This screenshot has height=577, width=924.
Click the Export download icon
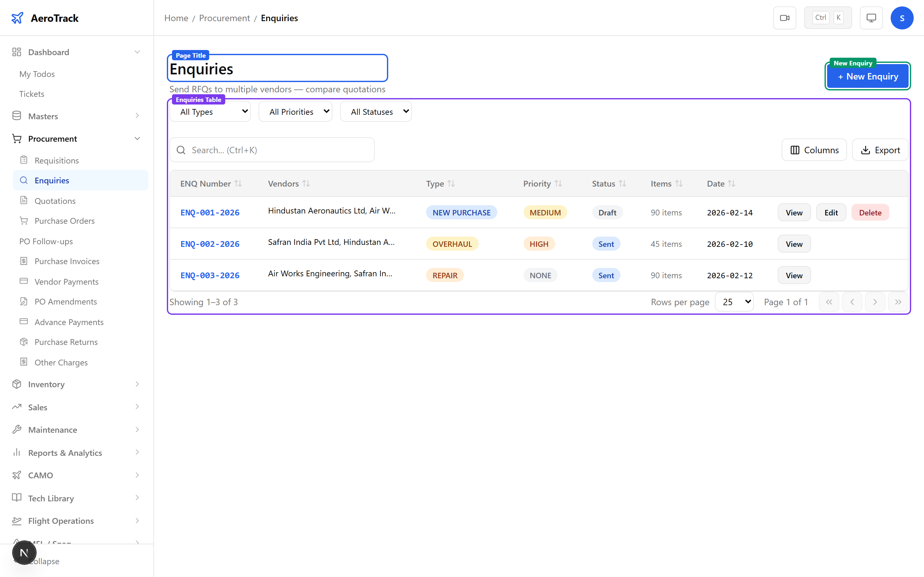(x=865, y=150)
